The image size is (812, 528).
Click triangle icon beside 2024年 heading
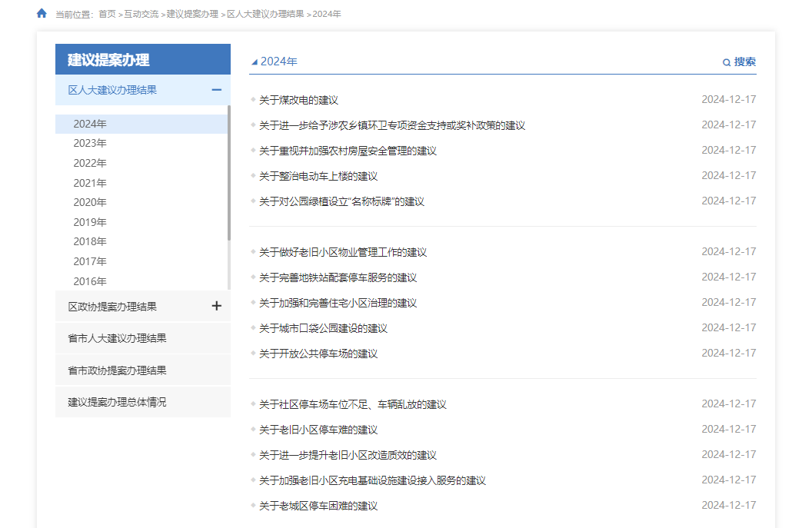[255, 62]
